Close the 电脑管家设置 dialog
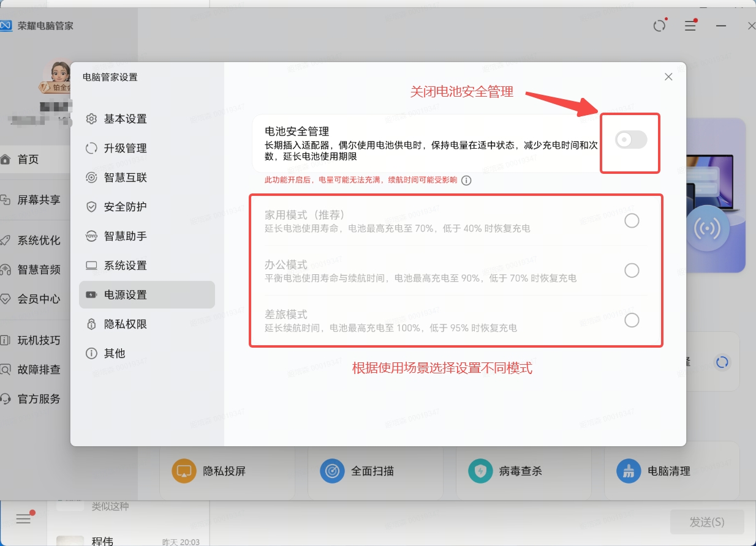Screen dimensions: 756x546 [x=668, y=77]
